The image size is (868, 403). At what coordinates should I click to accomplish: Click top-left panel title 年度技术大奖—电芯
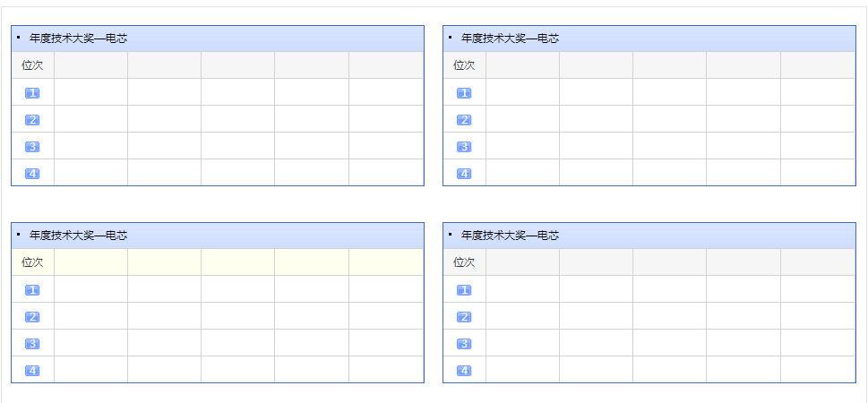tap(78, 39)
